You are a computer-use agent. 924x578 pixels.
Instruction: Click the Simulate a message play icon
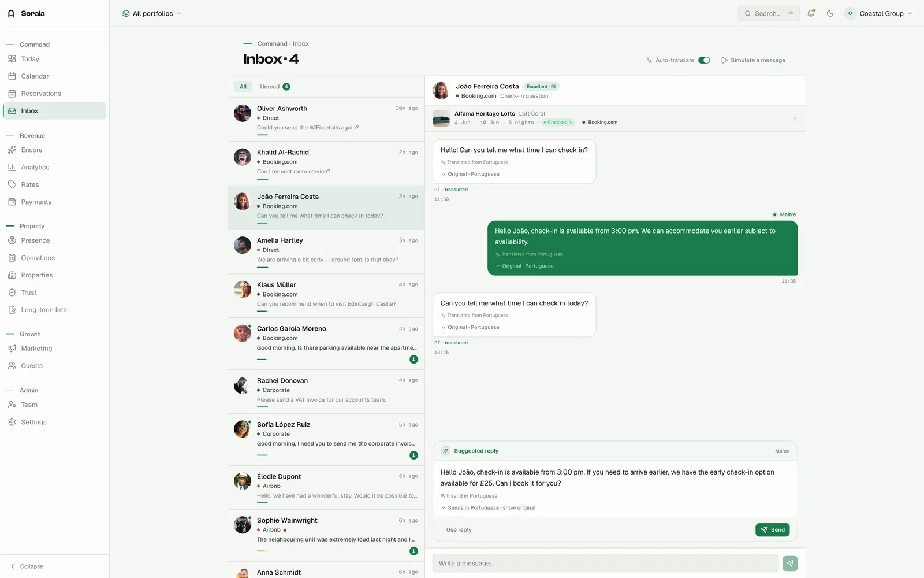724,60
